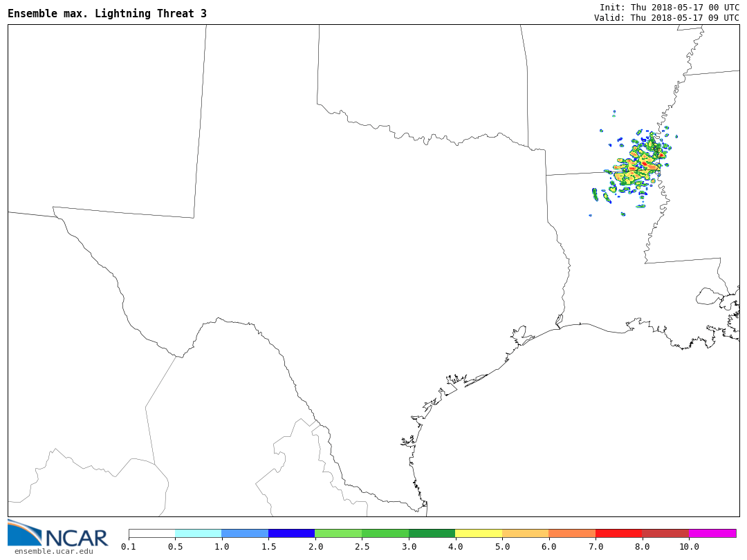This screenshot has height=560, width=747.
Task: Select the dark red 8.0–10.0 color segment
Action: pyautogui.click(x=665, y=533)
